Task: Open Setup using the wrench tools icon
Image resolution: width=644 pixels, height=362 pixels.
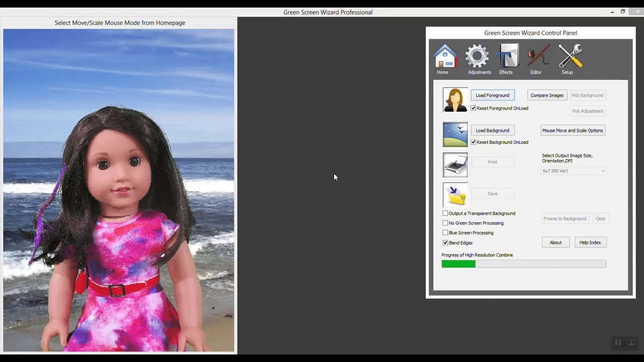Action: (x=569, y=55)
